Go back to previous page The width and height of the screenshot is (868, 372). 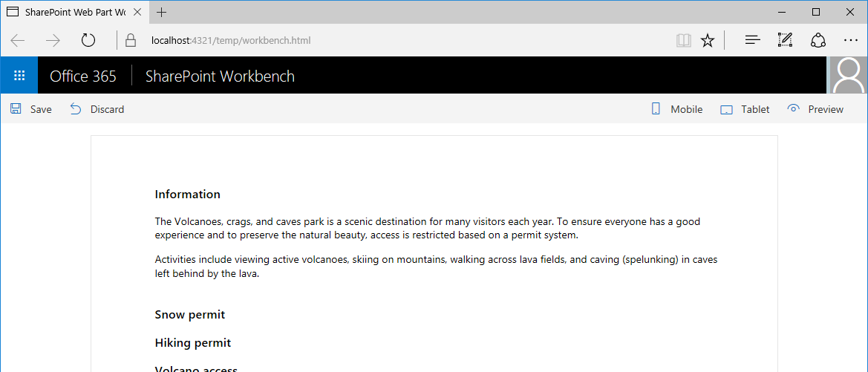pyautogui.click(x=19, y=40)
